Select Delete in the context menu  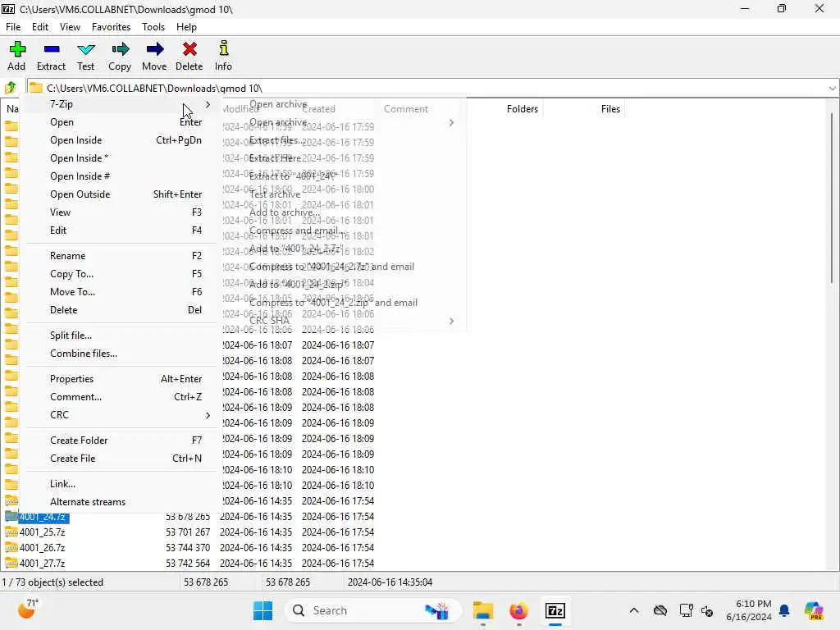[x=121, y=309]
